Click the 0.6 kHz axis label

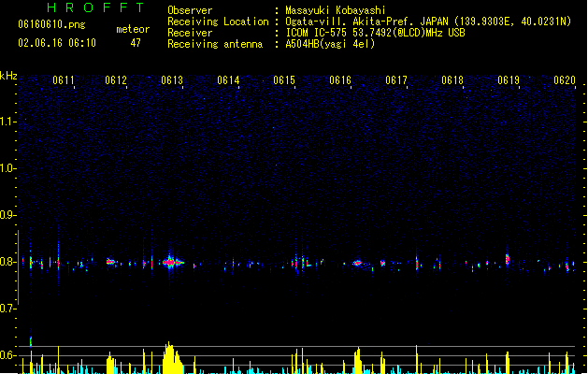[x=7, y=355]
